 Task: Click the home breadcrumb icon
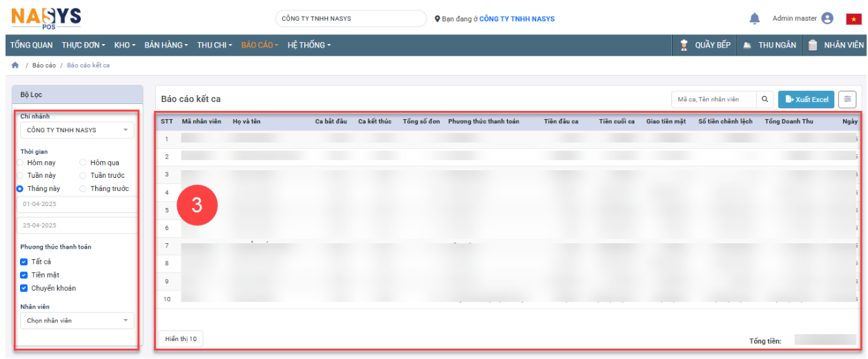15,65
